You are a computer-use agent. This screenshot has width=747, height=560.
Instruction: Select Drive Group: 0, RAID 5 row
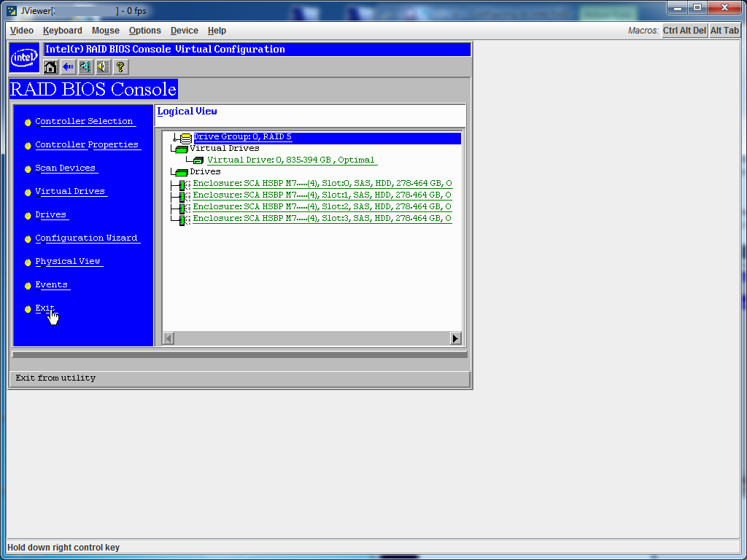pyautogui.click(x=328, y=137)
